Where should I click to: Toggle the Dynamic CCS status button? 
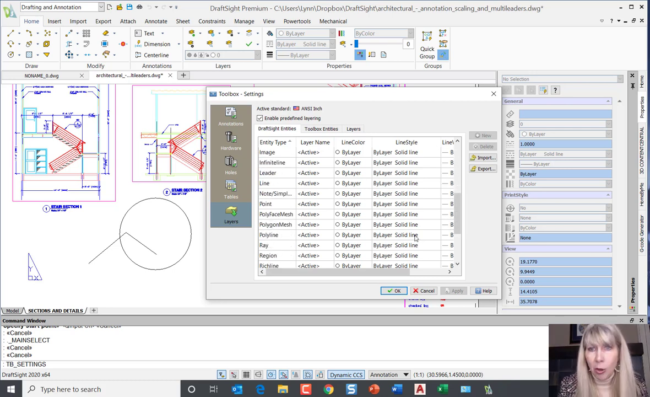[346, 375]
